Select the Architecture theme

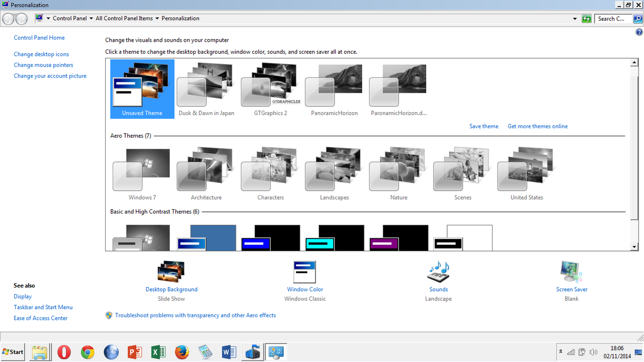coord(206,174)
